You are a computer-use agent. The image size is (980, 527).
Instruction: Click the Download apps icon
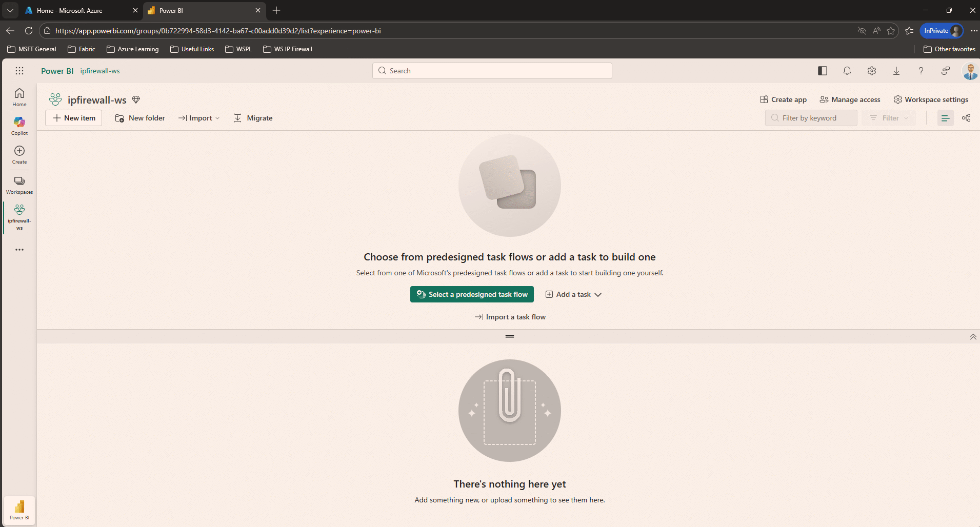click(x=896, y=71)
